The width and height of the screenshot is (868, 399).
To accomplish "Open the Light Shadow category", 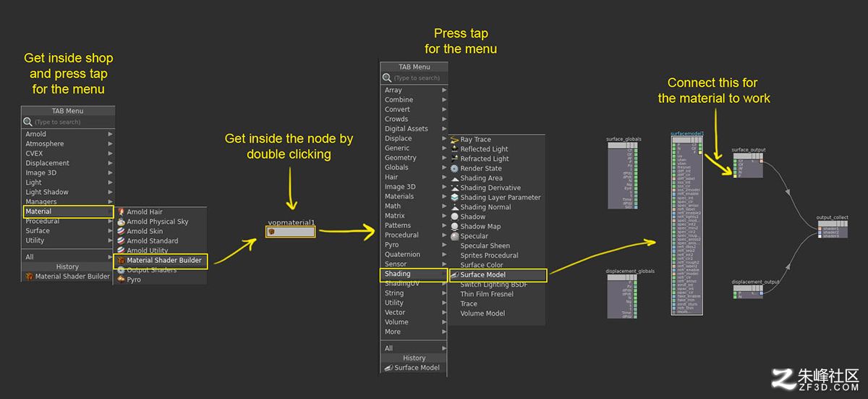I will point(68,192).
